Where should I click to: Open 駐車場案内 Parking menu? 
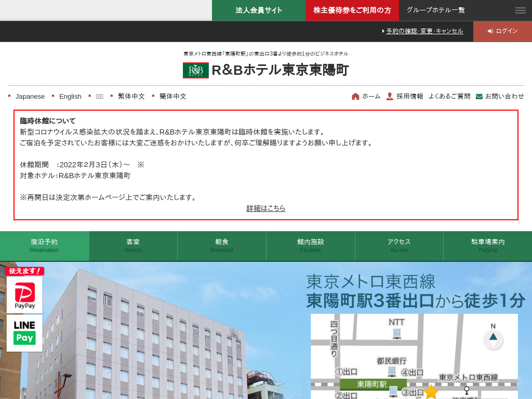pyautogui.click(x=487, y=246)
